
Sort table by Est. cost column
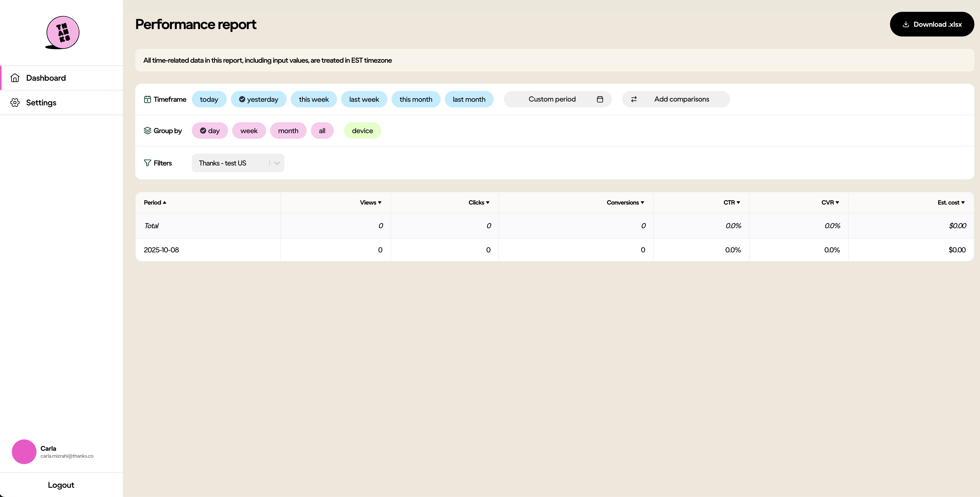951,203
